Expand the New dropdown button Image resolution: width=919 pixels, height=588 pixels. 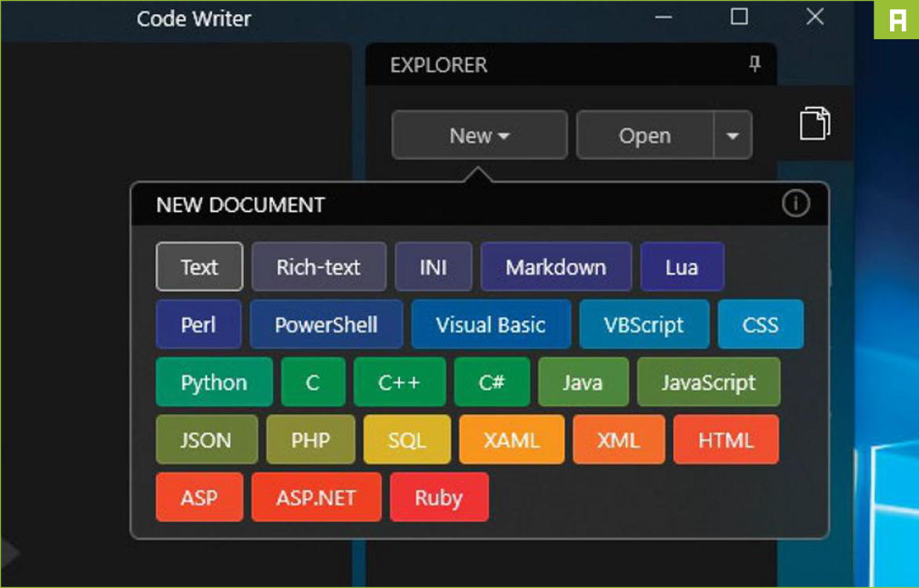pyautogui.click(x=479, y=135)
